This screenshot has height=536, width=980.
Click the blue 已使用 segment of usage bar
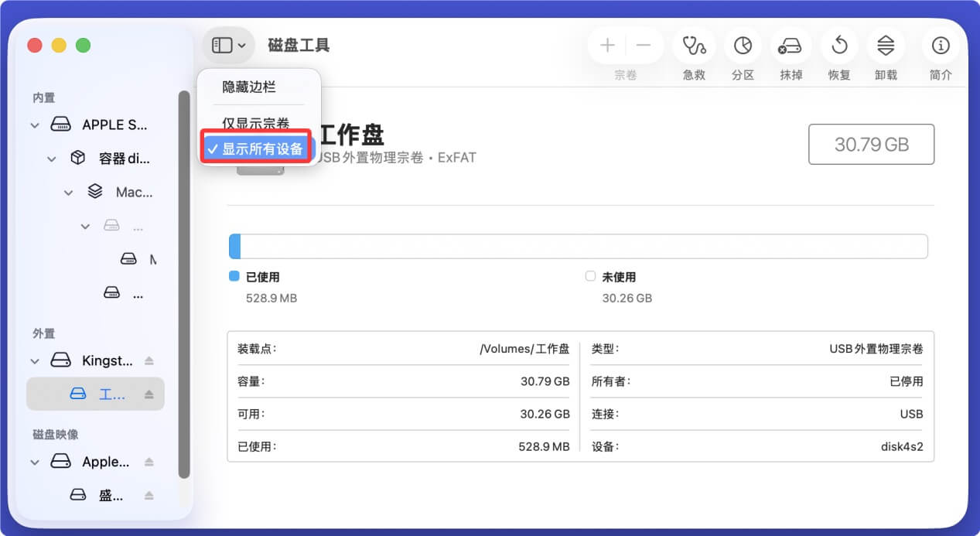(234, 244)
